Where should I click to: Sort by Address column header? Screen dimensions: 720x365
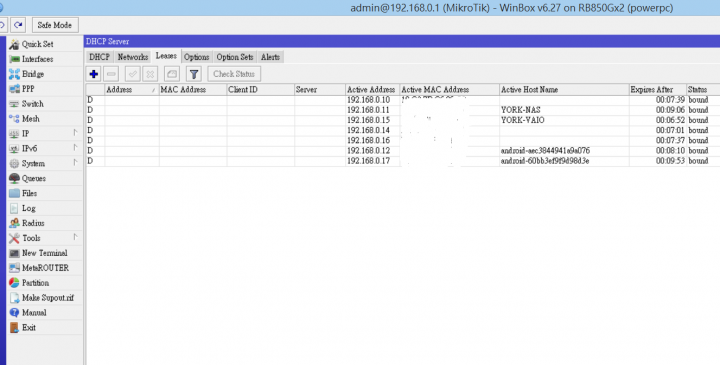point(132,90)
